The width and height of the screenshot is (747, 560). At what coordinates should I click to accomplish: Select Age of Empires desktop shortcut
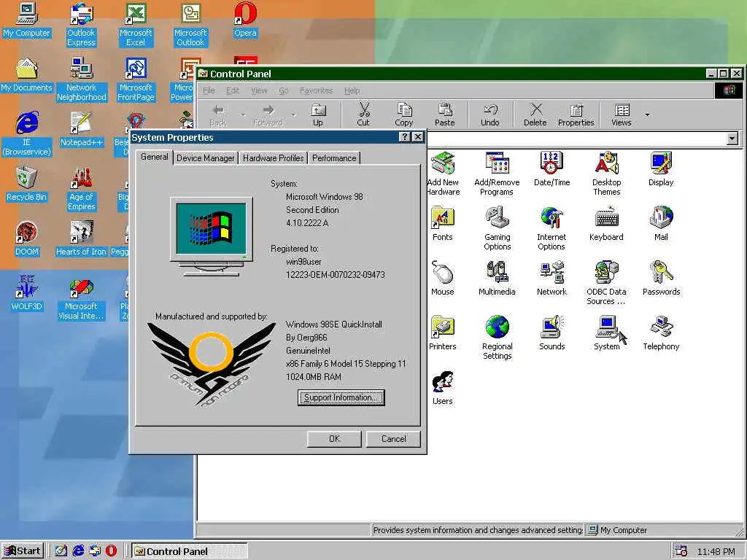click(x=81, y=189)
